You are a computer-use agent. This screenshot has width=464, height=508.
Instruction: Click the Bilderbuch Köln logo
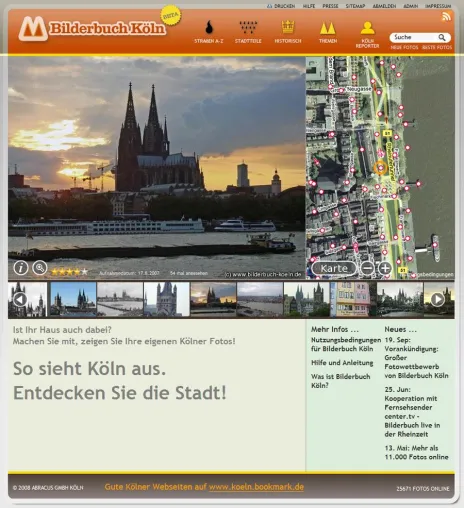pyautogui.click(x=92, y=29)
